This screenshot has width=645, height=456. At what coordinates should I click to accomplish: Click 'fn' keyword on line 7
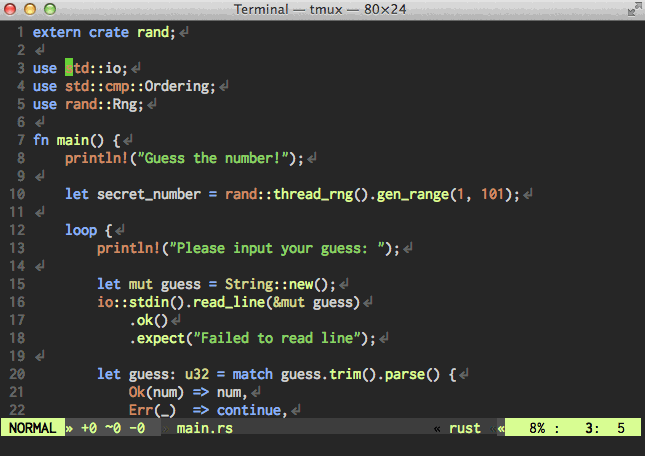[x=41, y=140]
